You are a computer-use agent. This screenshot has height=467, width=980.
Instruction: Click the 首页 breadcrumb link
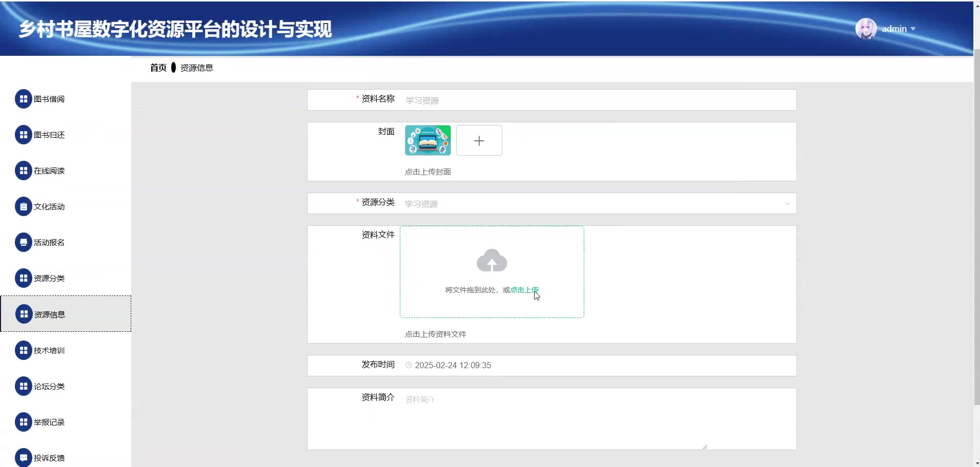158,68
